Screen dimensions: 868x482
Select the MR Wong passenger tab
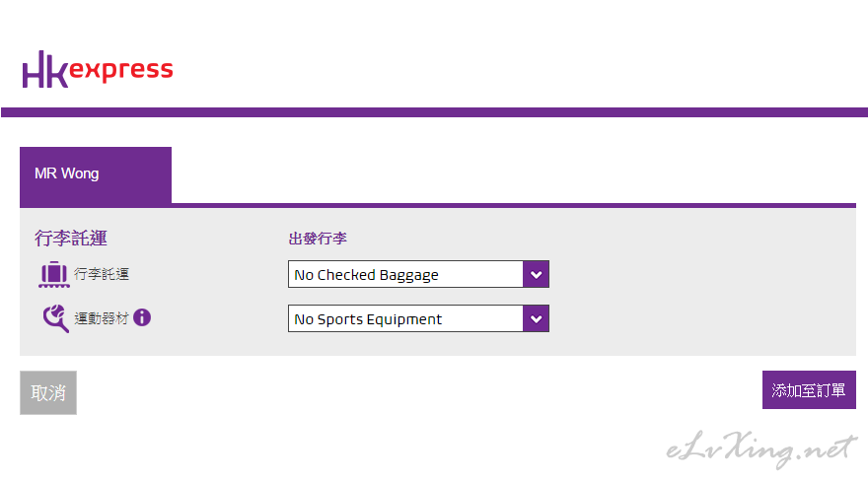click(95, 174)
